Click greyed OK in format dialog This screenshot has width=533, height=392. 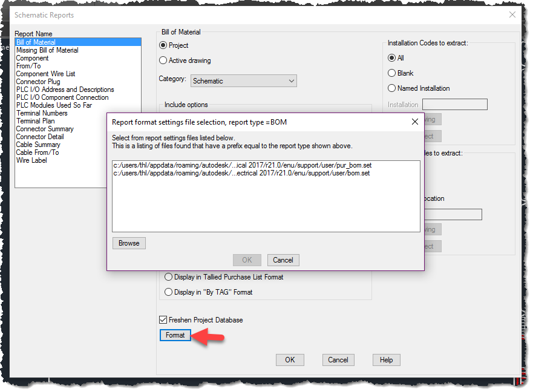(247, 260)
